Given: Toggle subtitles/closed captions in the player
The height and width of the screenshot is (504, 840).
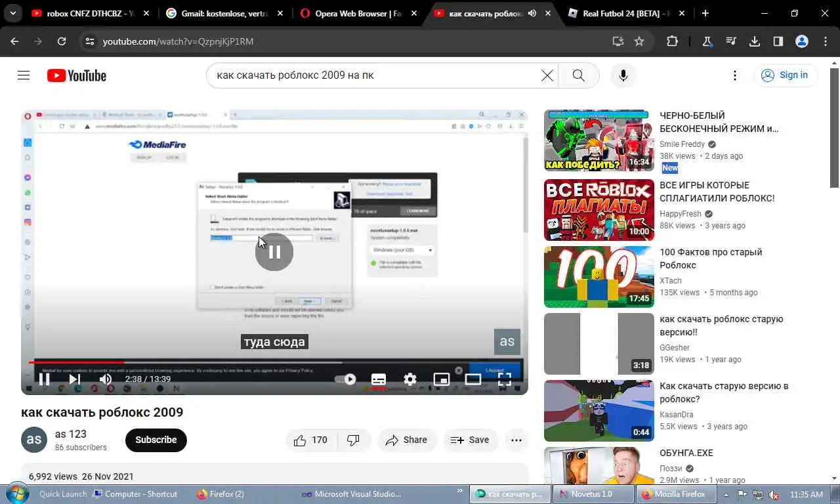Looking at the screenshot, I should 379,379.
